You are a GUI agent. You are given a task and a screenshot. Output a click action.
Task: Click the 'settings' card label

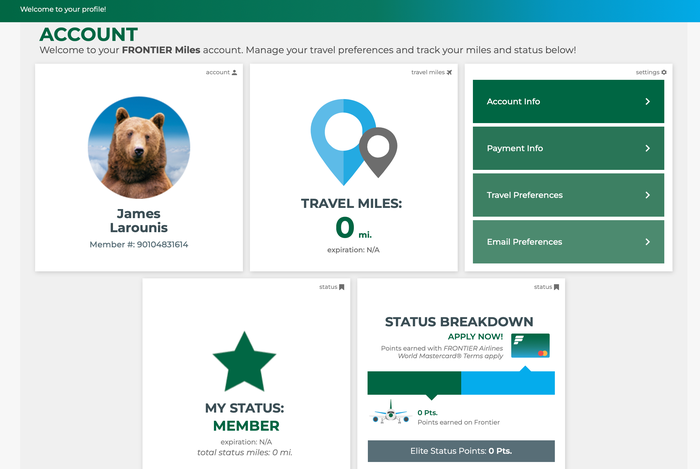coord(647,72)
